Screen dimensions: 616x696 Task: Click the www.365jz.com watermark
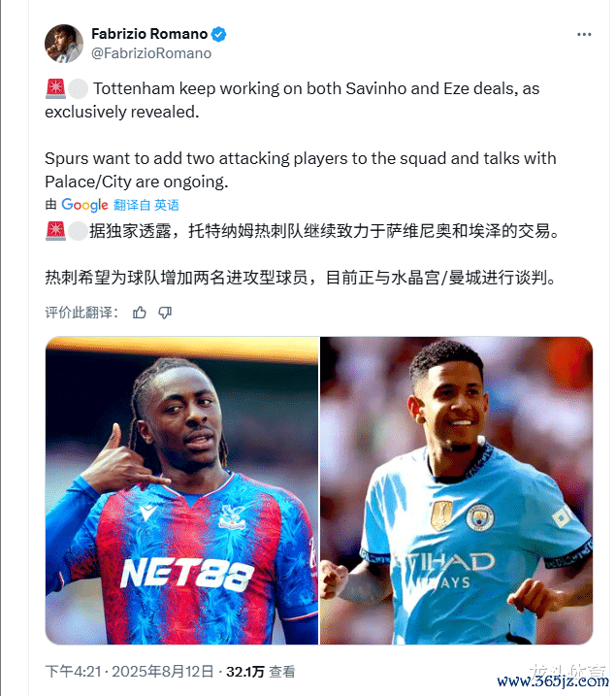coord(553,681)
